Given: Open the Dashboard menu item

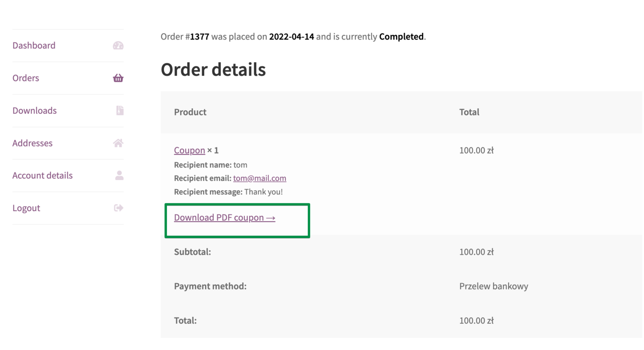Looking at the screenshot, I should click(34, 45).
